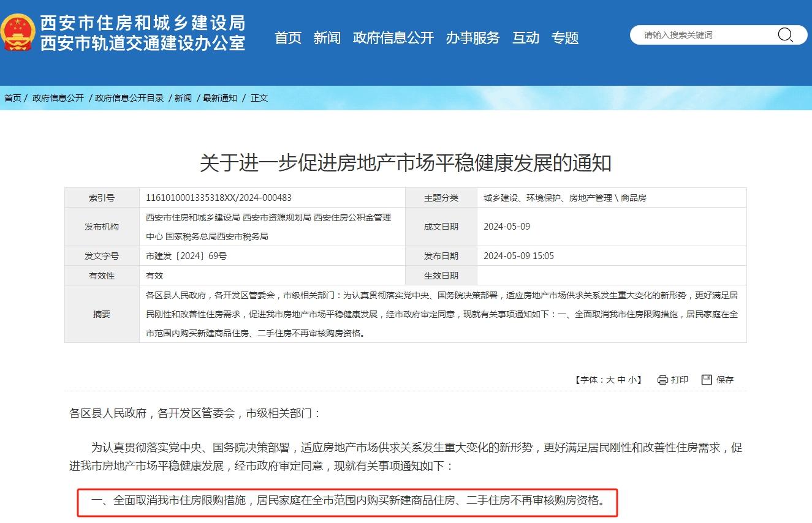
Task: Click the printer icon
Action: [x=662, y=380]
